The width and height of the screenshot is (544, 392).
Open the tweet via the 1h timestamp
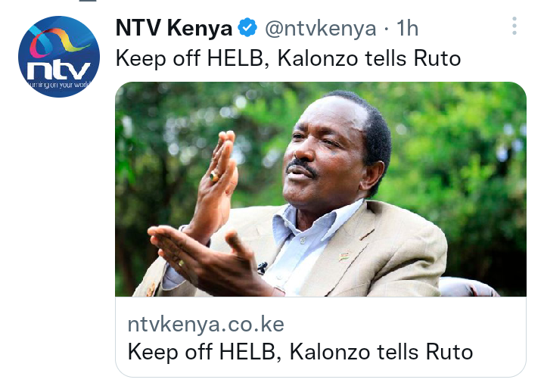point(407,28)
